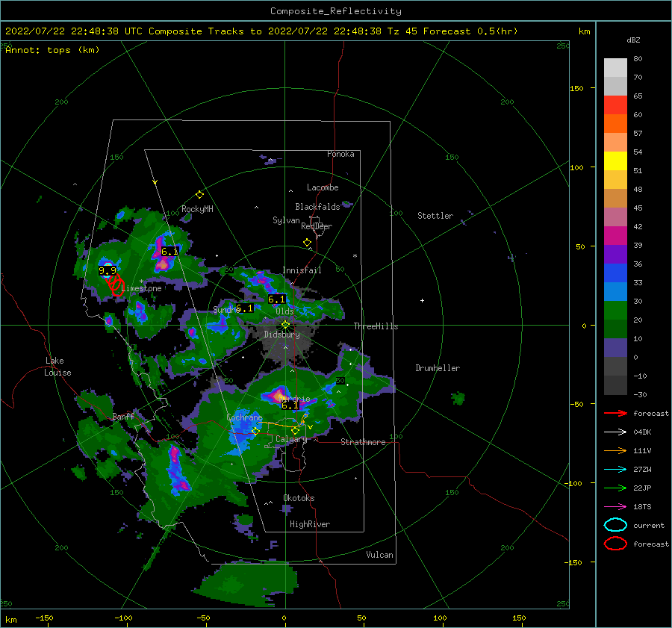Click the 9.9 storm top label
This screenshot has height=628, width=672.
(108, 270)
